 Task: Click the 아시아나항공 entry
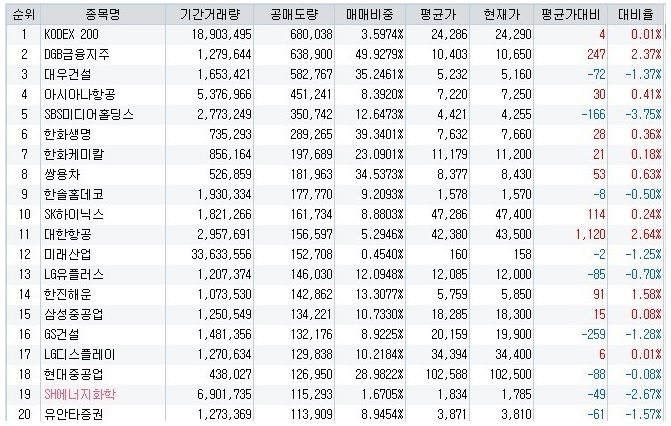(x=80, y=94)
